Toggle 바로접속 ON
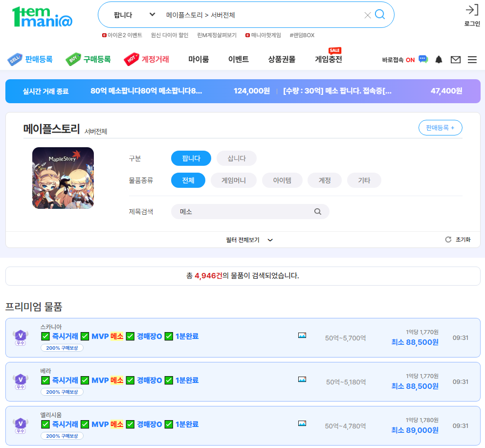 pos(398,60)
